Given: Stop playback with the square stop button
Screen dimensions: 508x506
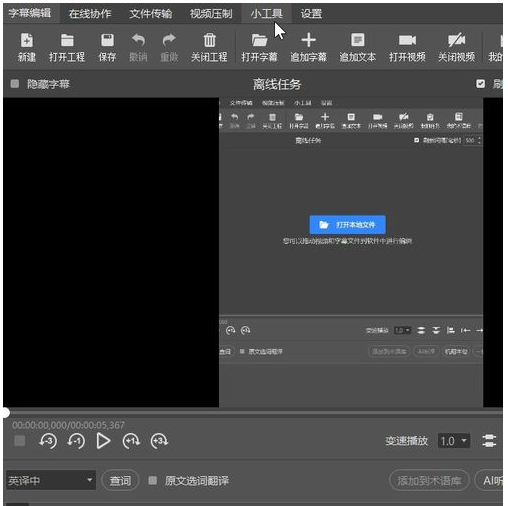Looking at the screenshot, I should coord(20,441).
